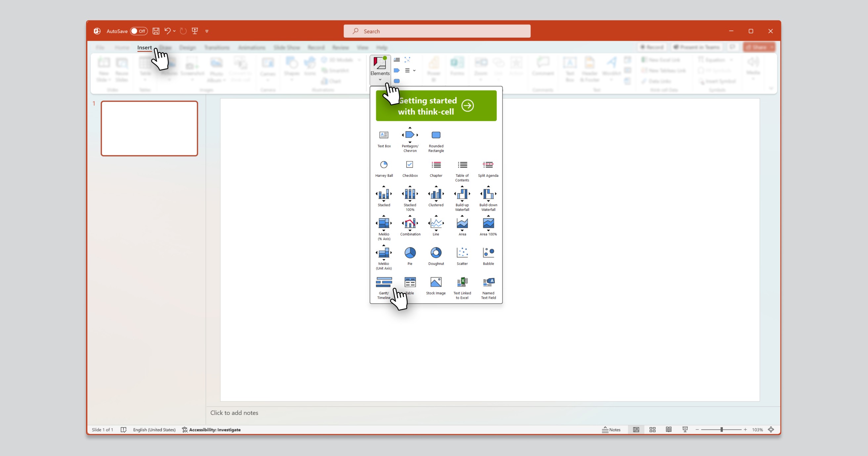This screenshot has height=456, width=868.
Task: Click into the Search box
Action: tap(437, 31)
